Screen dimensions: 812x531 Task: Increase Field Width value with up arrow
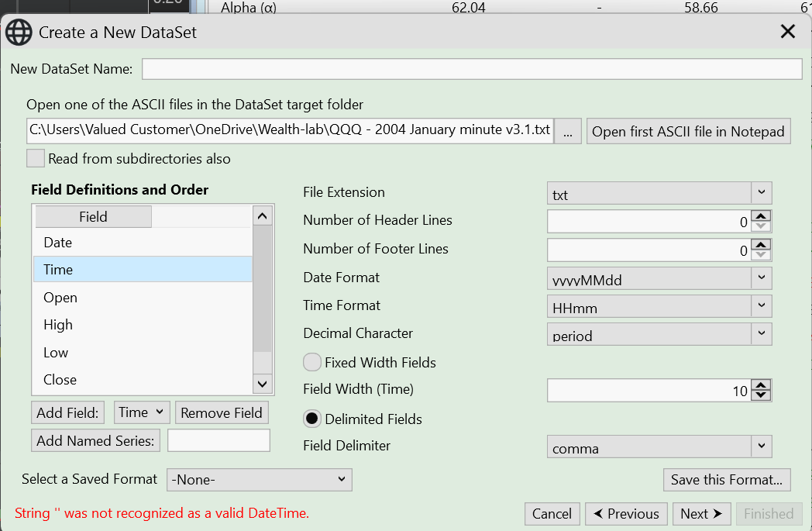tap(762, 385)
